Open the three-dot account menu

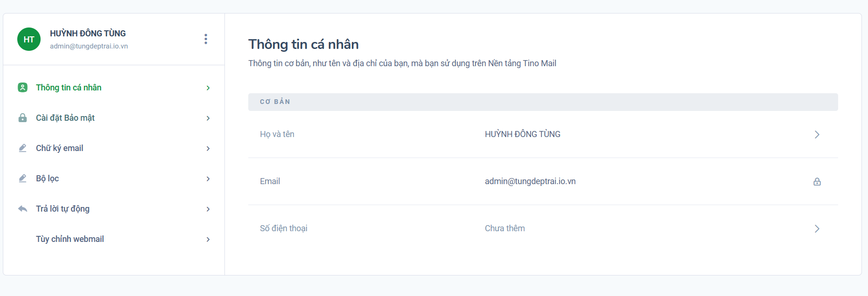pos(205,39)
